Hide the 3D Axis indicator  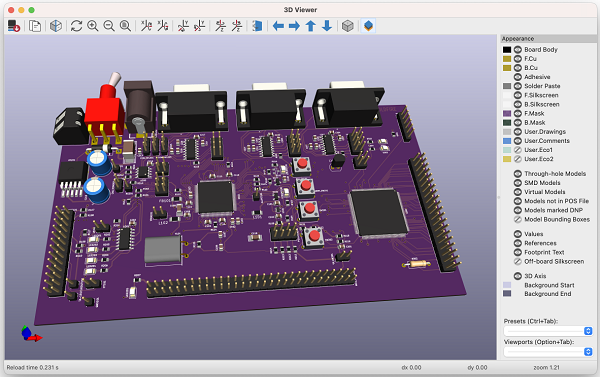click(x=518, y=276)
